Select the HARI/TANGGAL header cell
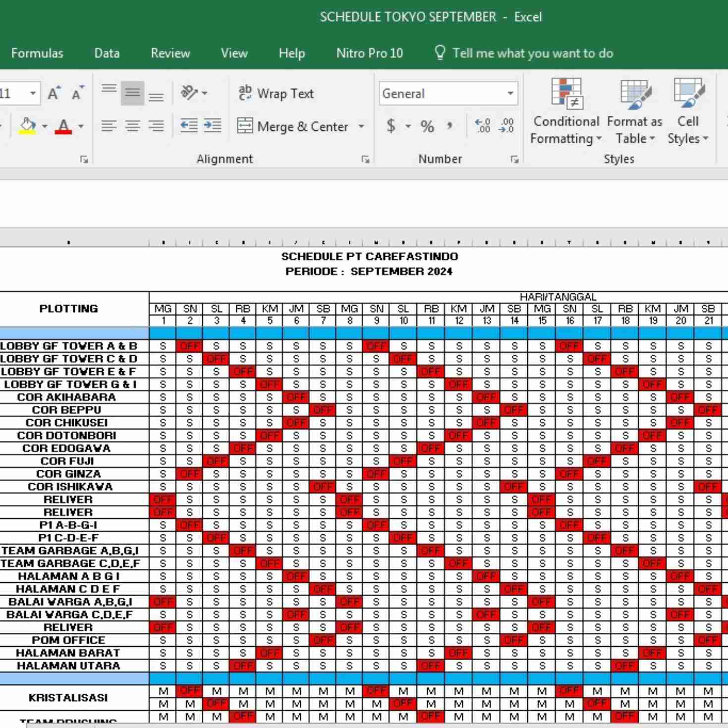This screenshot has width=728, height=728. tap(558, 297)
